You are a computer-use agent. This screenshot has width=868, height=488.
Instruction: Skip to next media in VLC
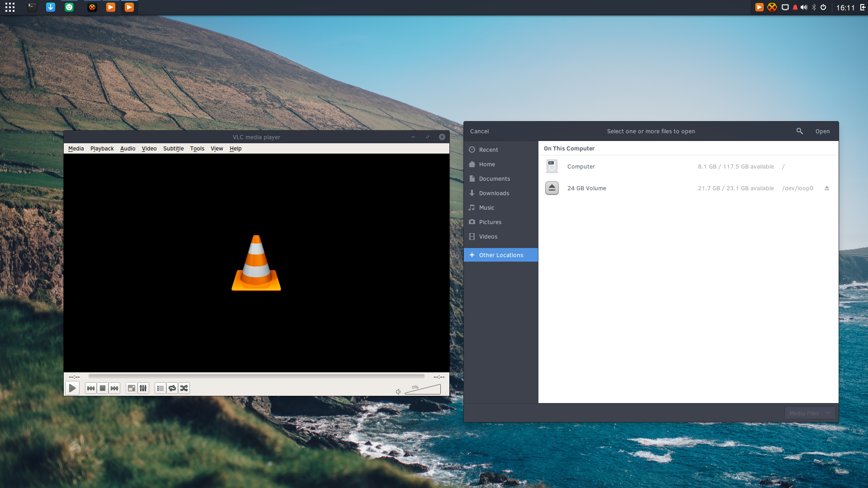pyautogui.click(x=114, y=388)
